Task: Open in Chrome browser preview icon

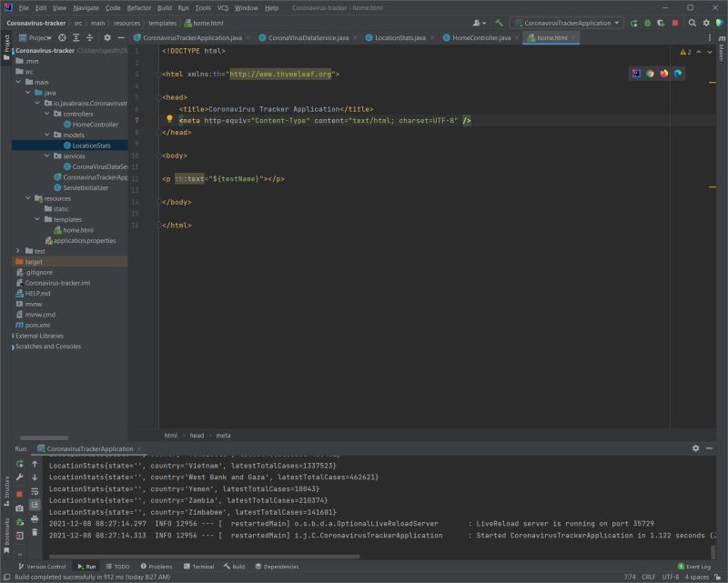Action: pos(650,74)
